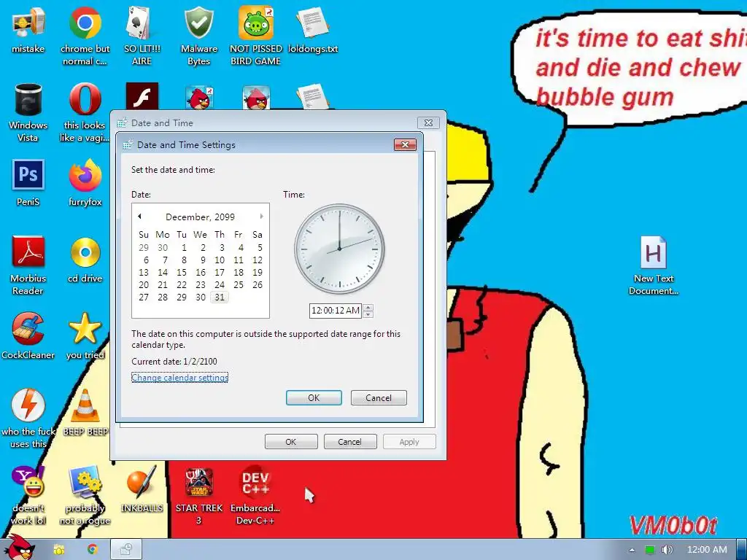Viewport: 747px width, 560px height.
Task: Click the time field showing 12:00:12 AM
Action: (336, 311)
